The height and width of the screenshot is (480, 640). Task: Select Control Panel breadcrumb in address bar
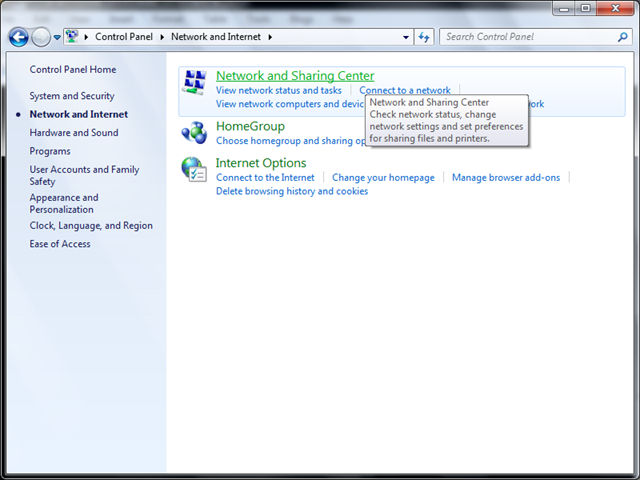124,37
